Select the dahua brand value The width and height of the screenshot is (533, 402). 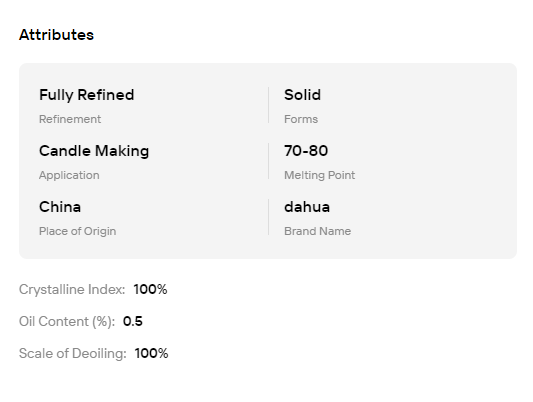[307, 207]
